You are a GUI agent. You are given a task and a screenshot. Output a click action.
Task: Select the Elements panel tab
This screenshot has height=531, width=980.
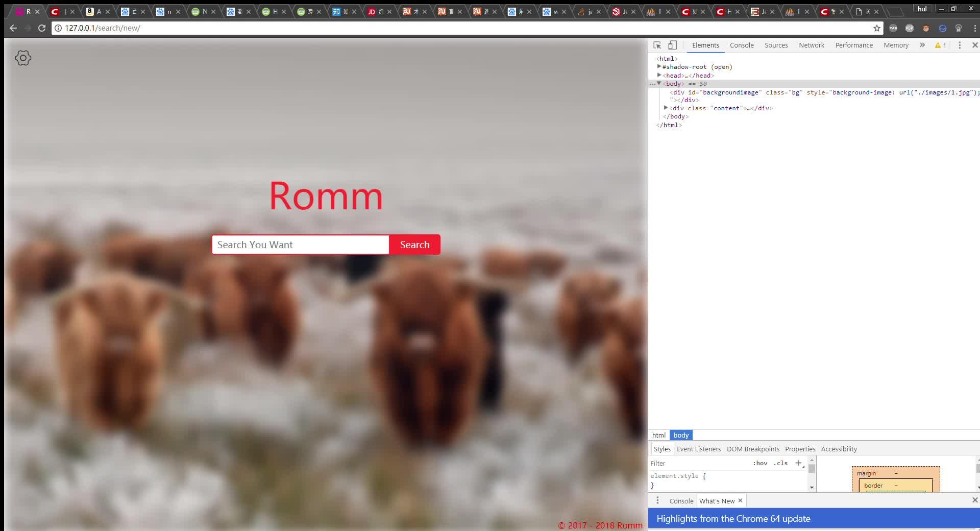click(705, 45)
